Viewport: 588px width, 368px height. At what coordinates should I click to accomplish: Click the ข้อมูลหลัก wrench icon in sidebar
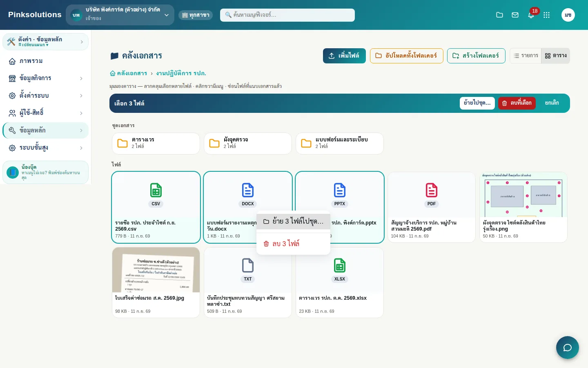12,130
